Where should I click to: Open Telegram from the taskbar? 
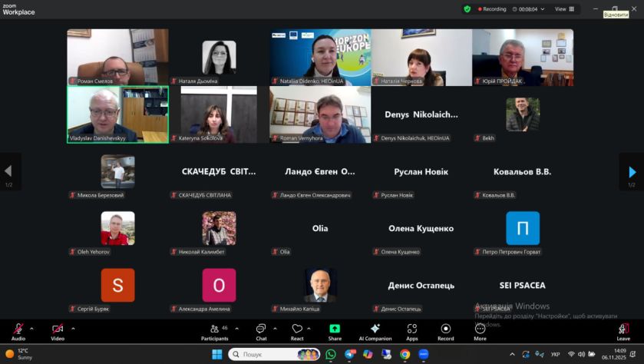pos(350,354)
